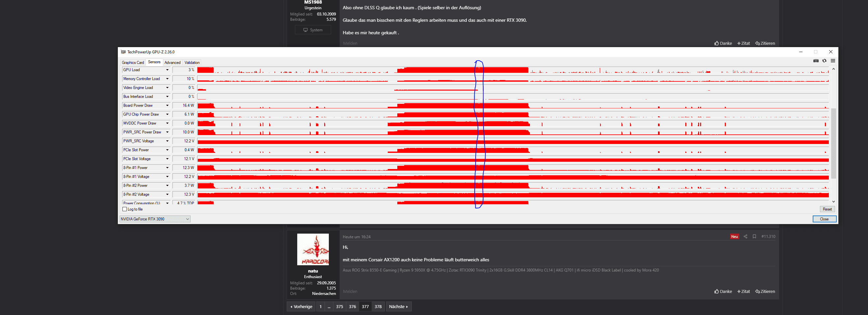
Task: Select the Sensors tab
Action: pyautogui.click(x=154, y=62)
